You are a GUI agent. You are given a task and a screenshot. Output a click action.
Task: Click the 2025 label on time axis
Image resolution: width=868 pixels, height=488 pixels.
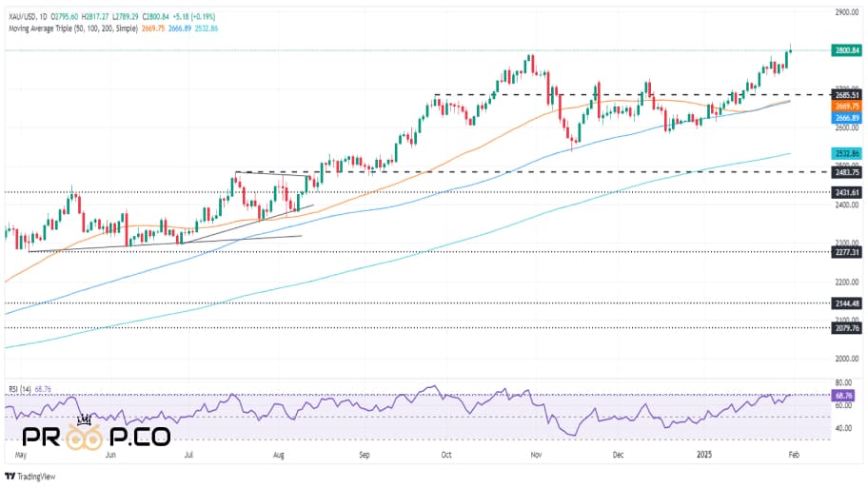pos(704,455)
